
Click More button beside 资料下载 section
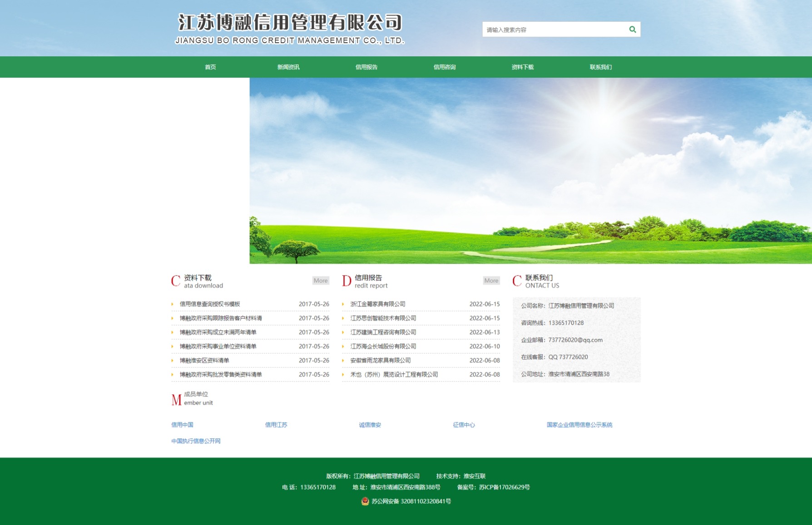pyautogui.click(x=321, y=281)
